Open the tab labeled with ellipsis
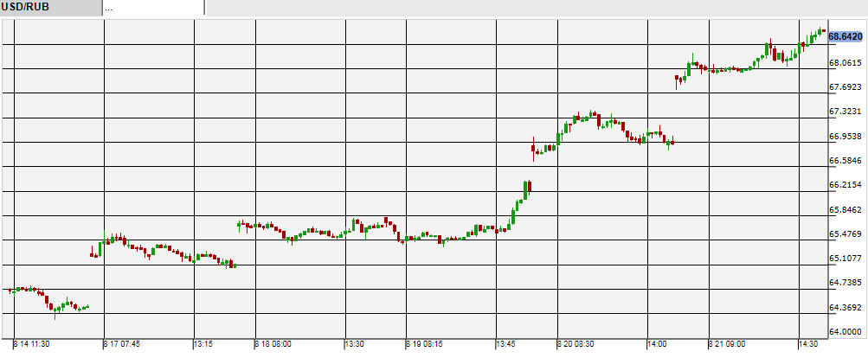Viewport: 868px width, 358px height. pos(152,8)
